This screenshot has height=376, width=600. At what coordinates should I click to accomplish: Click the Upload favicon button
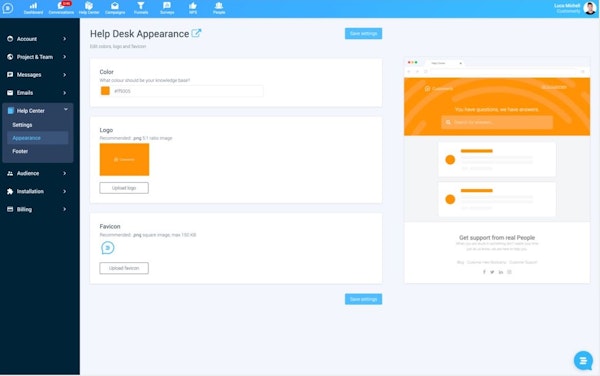tap(124, 268)
